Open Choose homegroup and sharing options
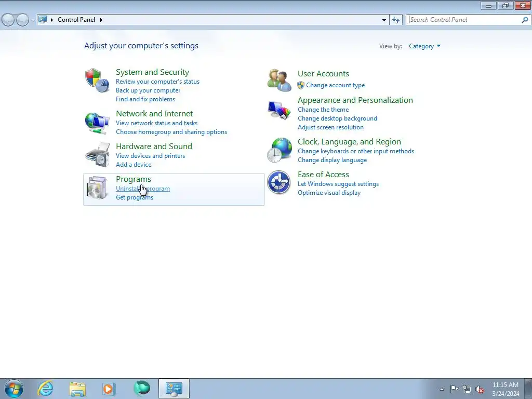 click(x=171, y=131)
